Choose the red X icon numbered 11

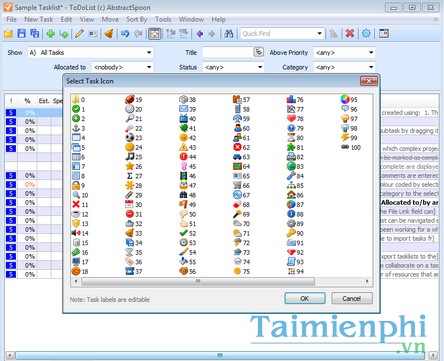click(76, 204)
